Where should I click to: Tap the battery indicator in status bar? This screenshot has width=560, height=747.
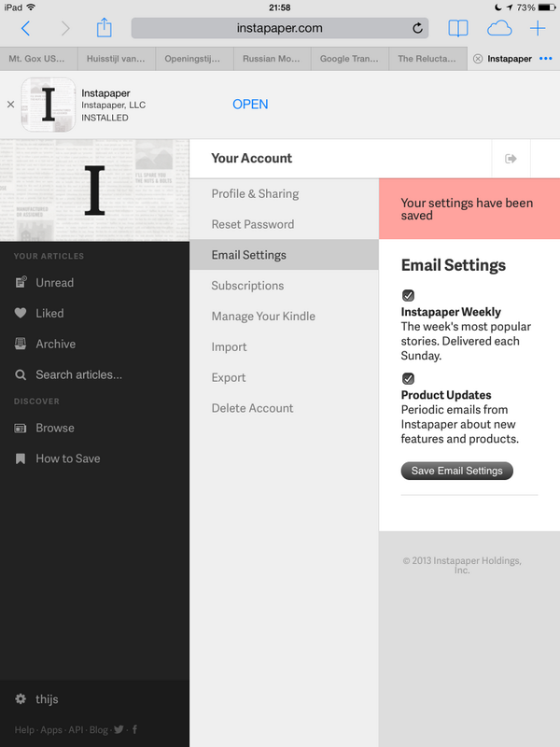click(x=546, y=7)
